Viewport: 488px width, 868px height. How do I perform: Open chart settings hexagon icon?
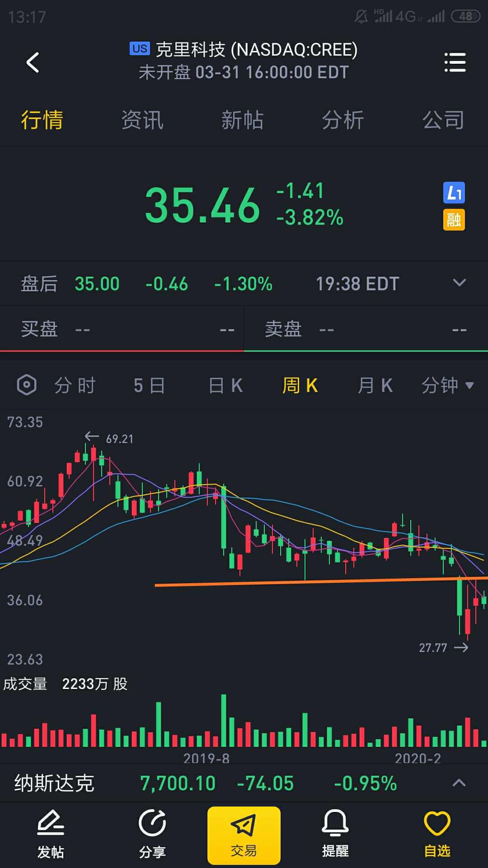click(27, 385)
